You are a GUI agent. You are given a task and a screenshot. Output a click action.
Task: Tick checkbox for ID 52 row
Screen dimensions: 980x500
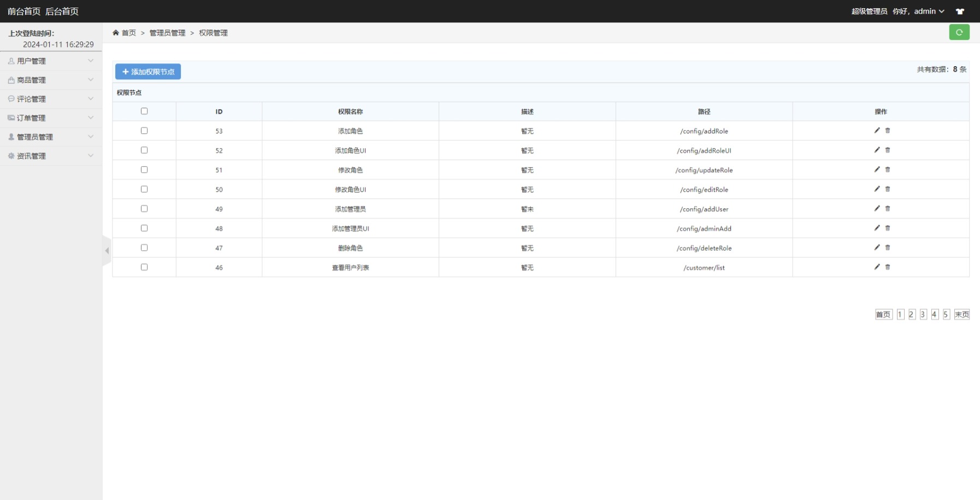pyautogui.click(x=144, y=150)
